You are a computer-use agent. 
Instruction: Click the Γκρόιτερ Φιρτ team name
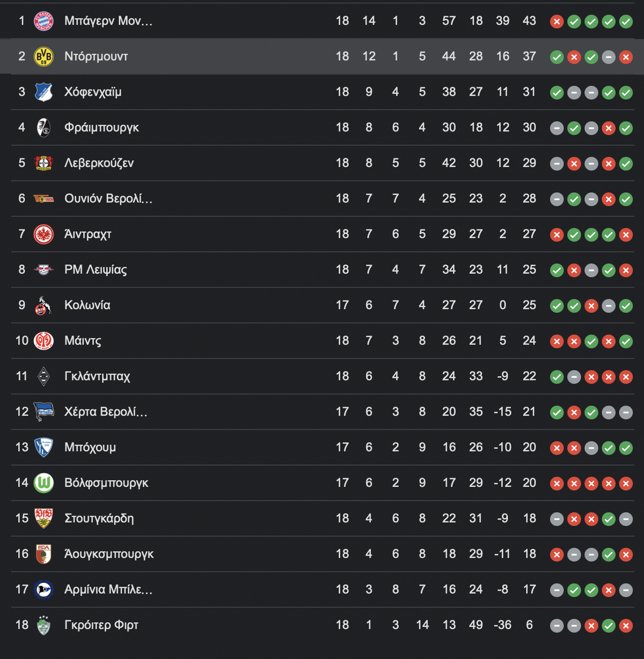tap(101, 625)
